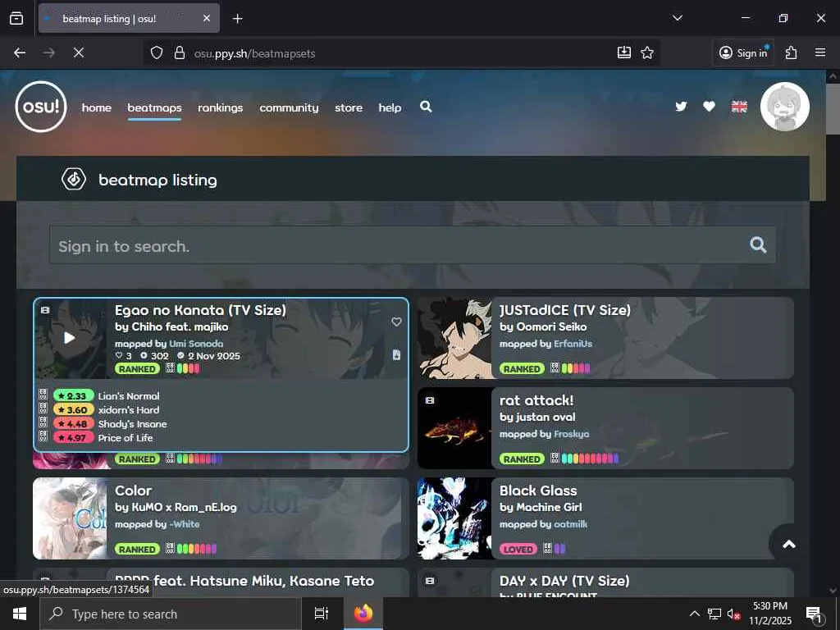Viewport: 840px width, 630px height.
Task: Open the Firefox hamburger menu
Action: (x=820, y=52)
